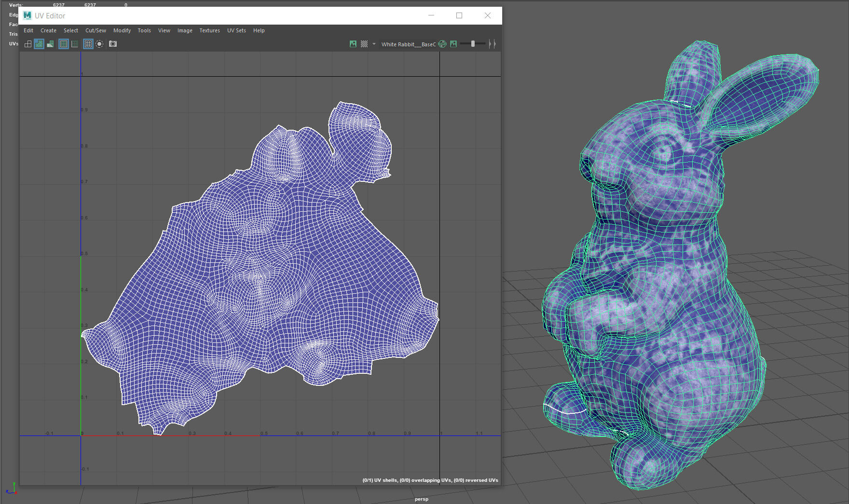Click the RGB channel display icon
This screenshot has width=849, height=504.
pos(442,44)
